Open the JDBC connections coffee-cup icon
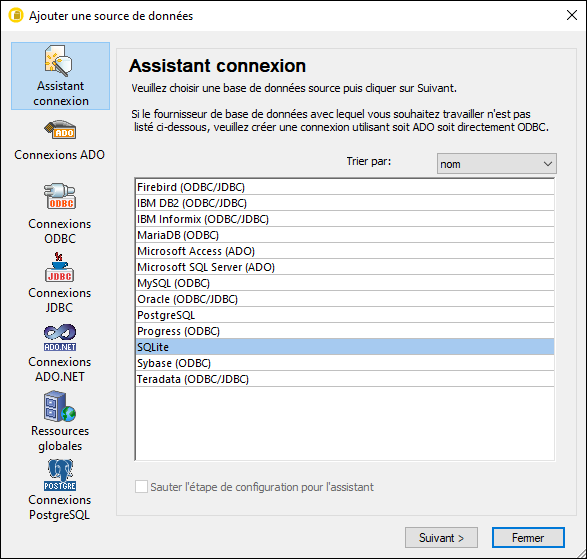The height and width of the screenshot is (559, 587). click(x=60, y=267)
